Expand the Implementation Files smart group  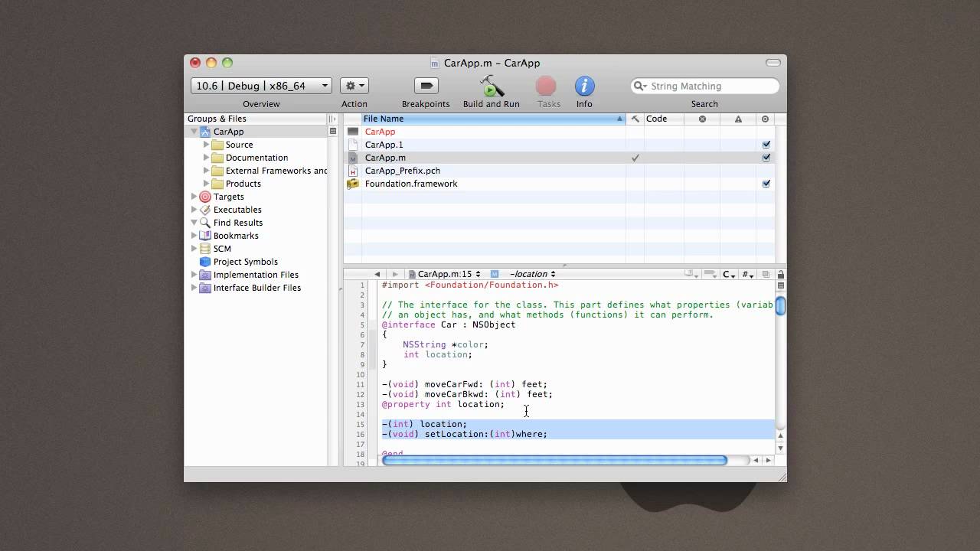(x=194, y=275)
